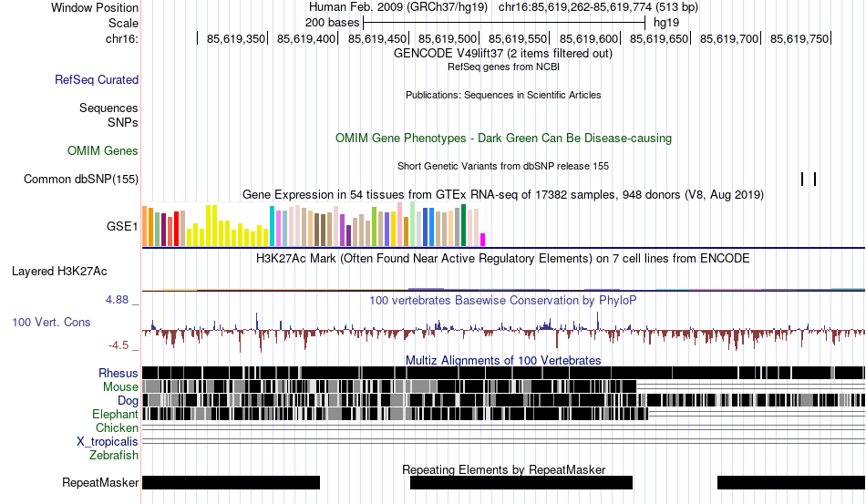Click the Multiz Alignments of 100 Vertebrates title
866x504 pixels.
click(503, 361)
